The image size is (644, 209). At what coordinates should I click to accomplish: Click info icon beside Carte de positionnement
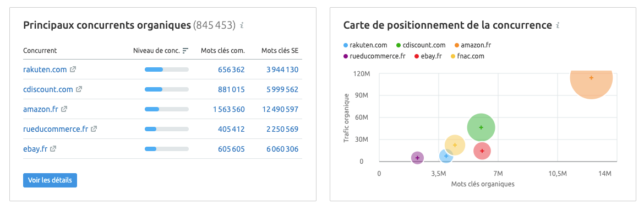click(x=558, y=25)
